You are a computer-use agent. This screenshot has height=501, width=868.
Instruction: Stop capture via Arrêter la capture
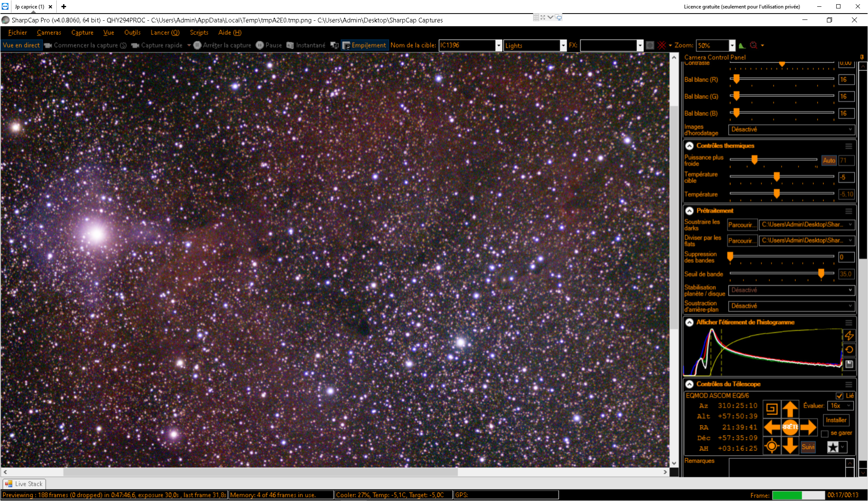tap(223, 45)
